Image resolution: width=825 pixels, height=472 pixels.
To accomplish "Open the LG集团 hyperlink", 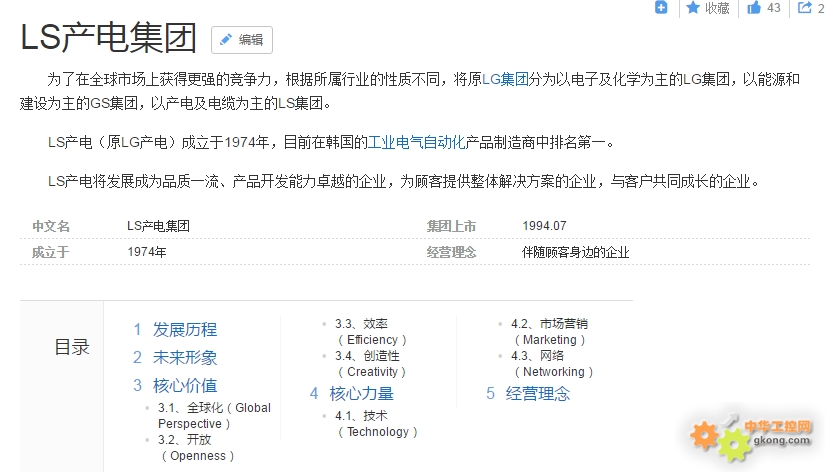I will tap(505, 79).
